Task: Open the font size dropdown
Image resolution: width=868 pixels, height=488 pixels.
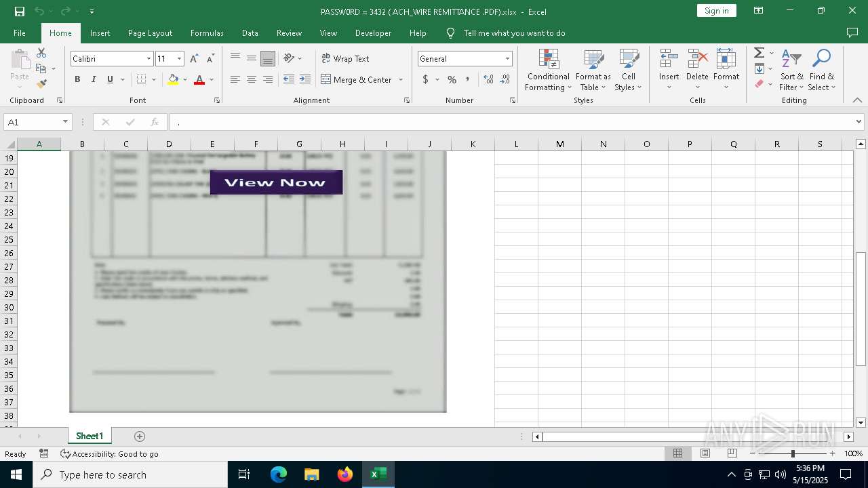Action: [179, 59]
